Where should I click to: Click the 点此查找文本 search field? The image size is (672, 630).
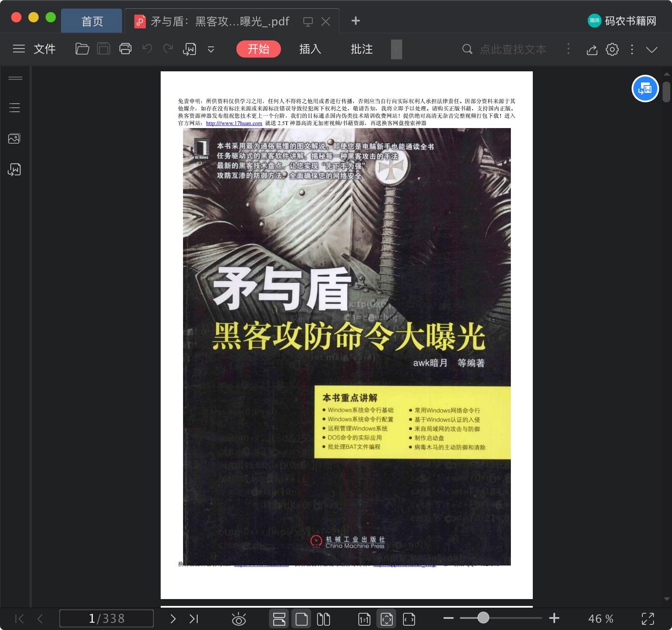(x=513, y=49)
